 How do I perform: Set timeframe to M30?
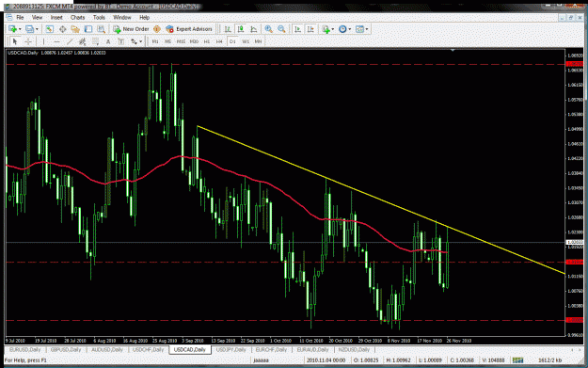click(x=194, y=41)
